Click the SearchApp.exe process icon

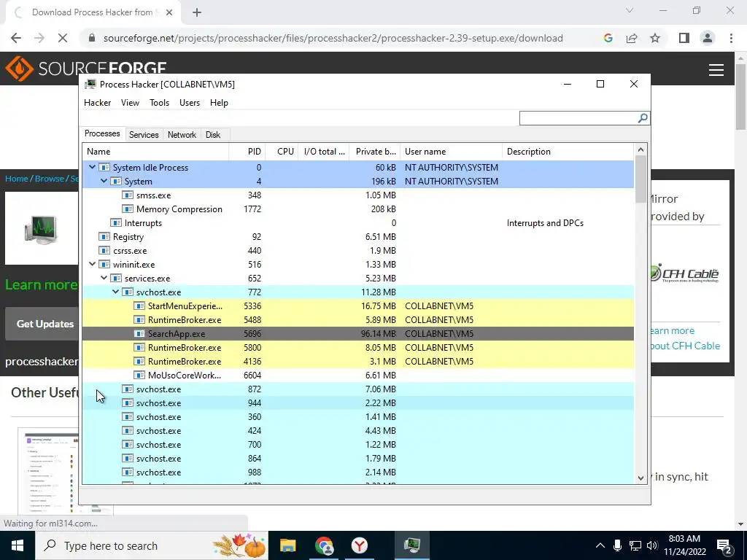click(x=139, y=334)
